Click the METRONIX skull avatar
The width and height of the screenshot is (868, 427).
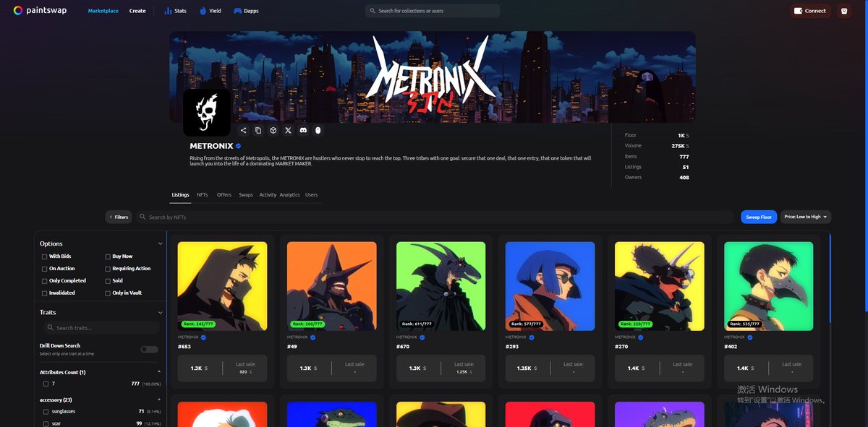[x=207, y=112]
